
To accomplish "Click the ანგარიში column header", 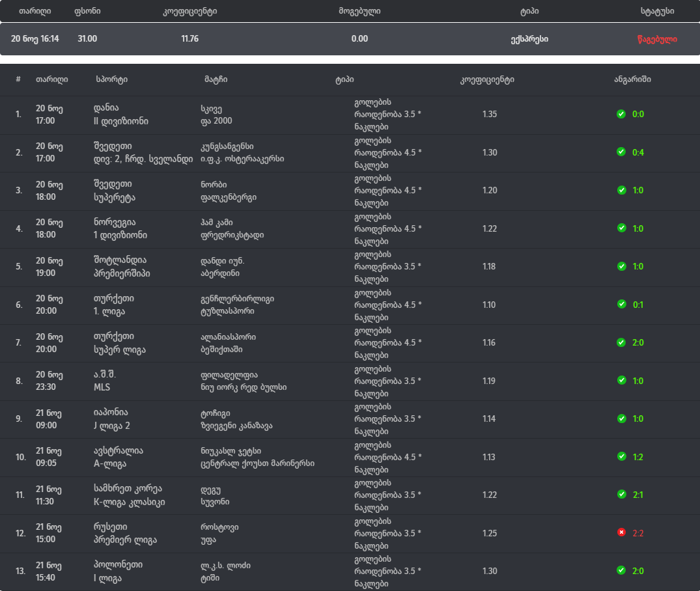I will 632,79.
